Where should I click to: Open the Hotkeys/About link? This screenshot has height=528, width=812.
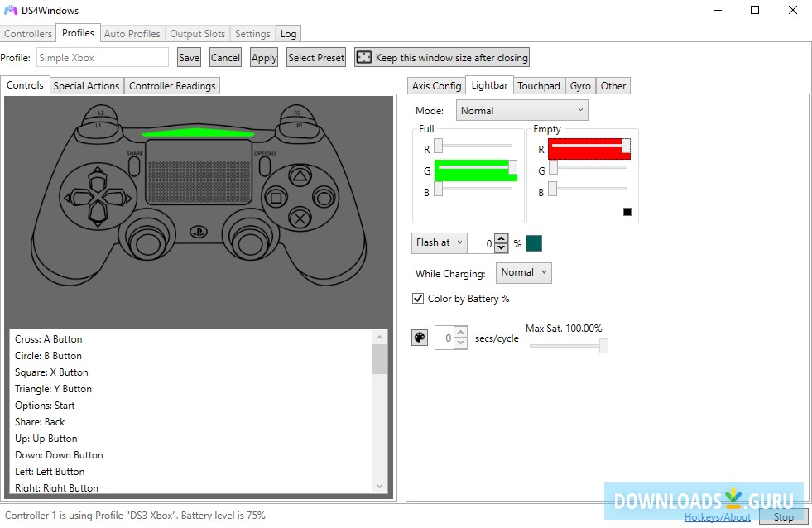[x=717, y=516]
